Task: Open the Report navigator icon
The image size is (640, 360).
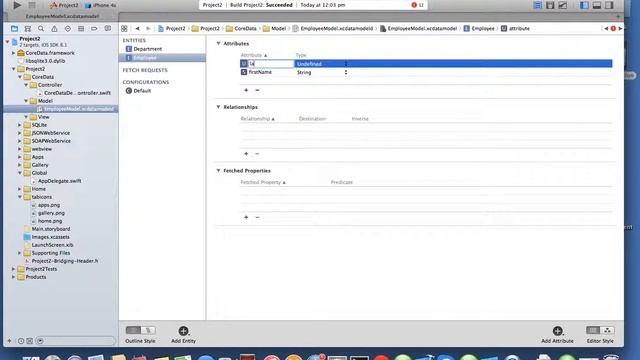Action: tap(108, 29)
